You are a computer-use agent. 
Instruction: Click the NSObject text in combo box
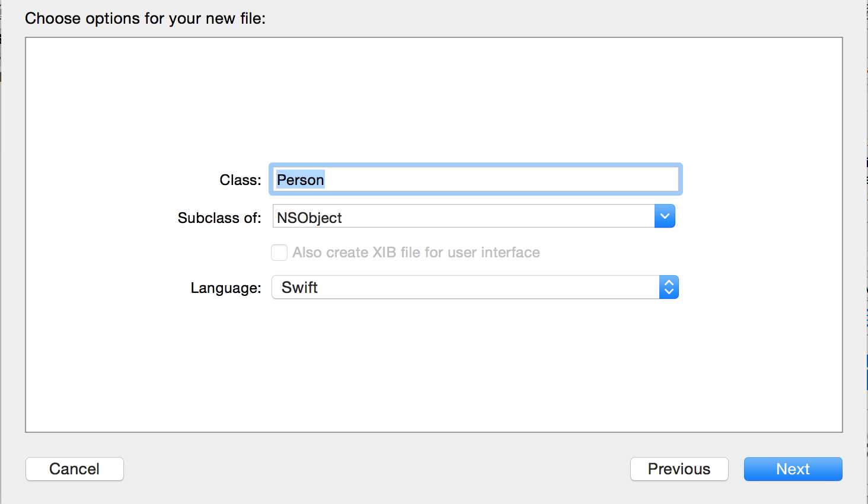(x=309, y=218)
